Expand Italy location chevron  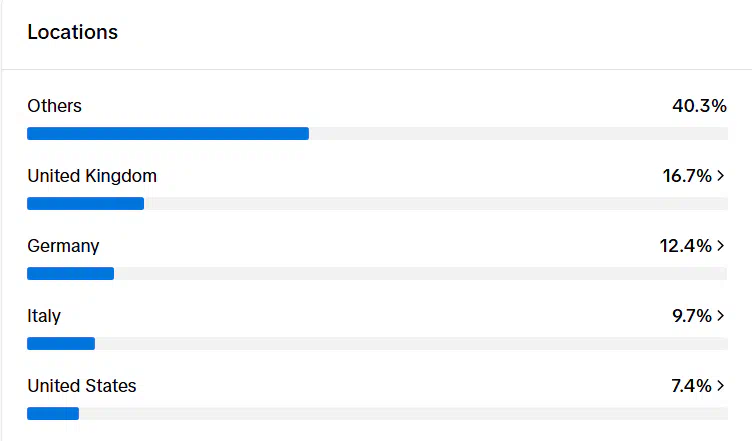720,316
